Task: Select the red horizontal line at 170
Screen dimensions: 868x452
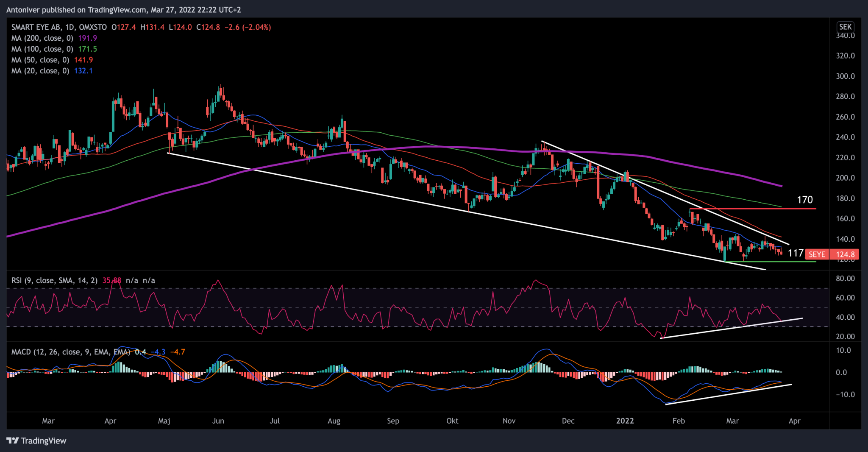Action: (x=754, y=209)
